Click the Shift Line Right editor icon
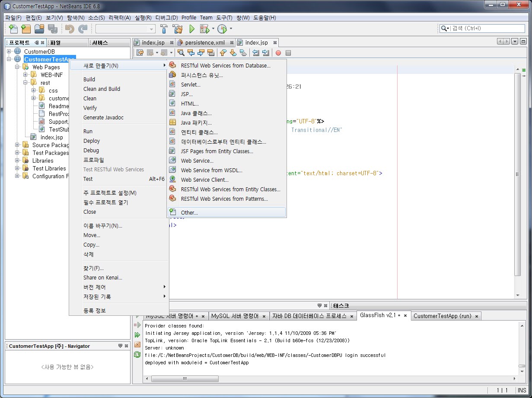Screen dimensions: 532x398 tap(266, 53)
